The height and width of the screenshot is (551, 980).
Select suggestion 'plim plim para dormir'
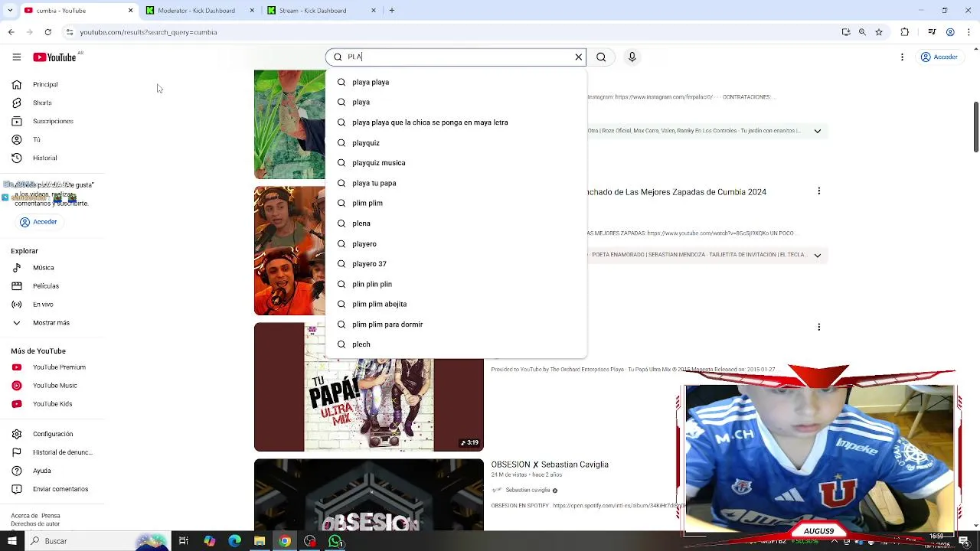point(456,324)
